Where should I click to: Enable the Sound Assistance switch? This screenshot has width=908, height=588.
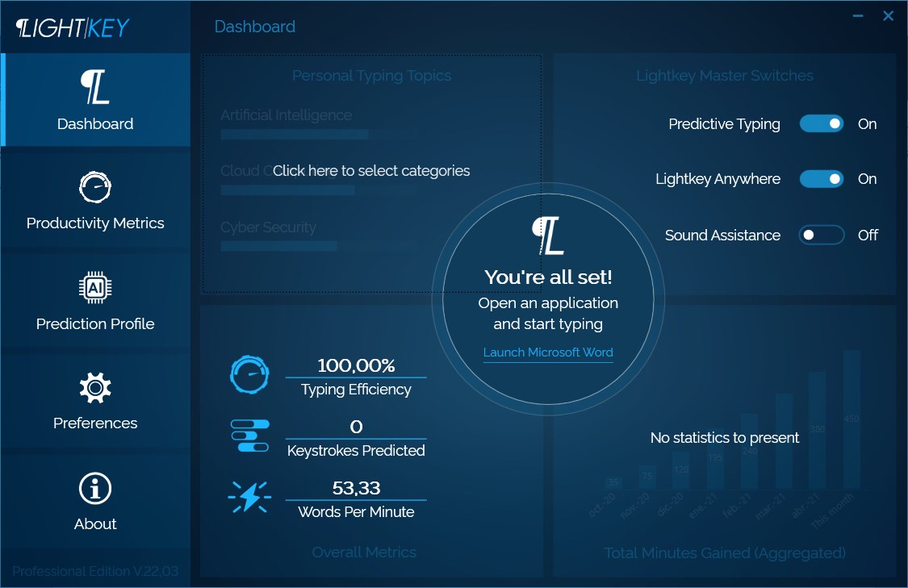(x=821, y=235)
